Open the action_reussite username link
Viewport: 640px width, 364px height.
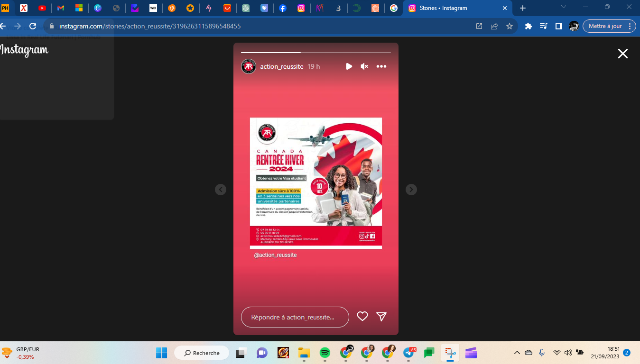[x=281, y=66]
